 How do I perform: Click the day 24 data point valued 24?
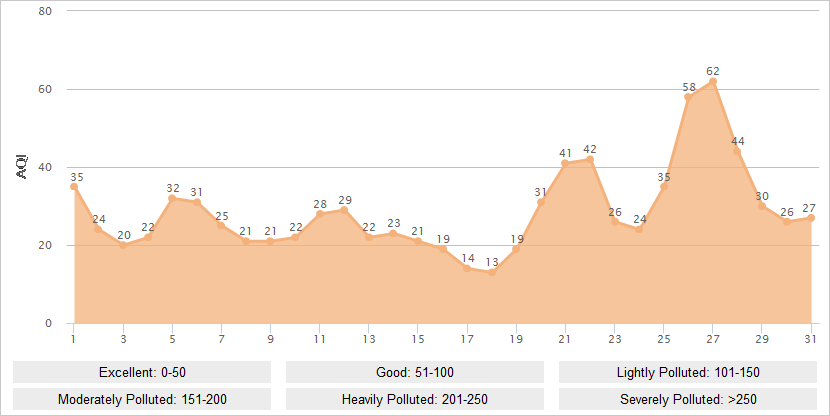pos(639,229)
